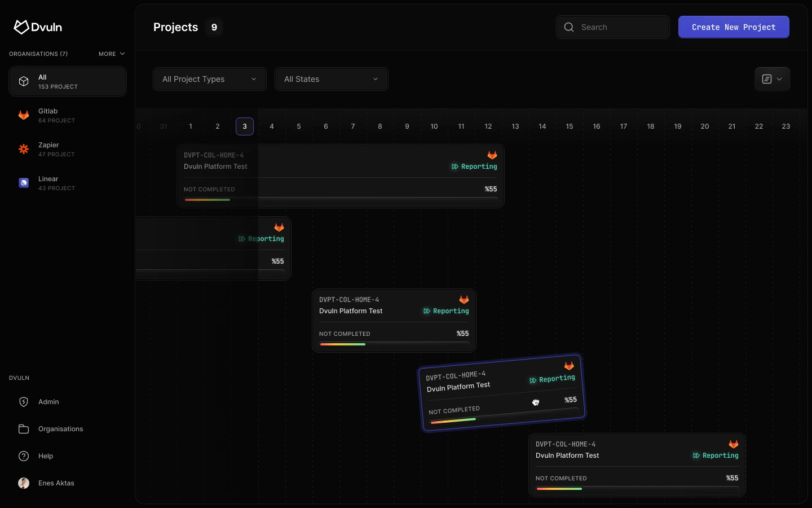Select day 23 on the timeline
Image resolution: width=812 pixels, height=508 pixels.
click(786, 126)
